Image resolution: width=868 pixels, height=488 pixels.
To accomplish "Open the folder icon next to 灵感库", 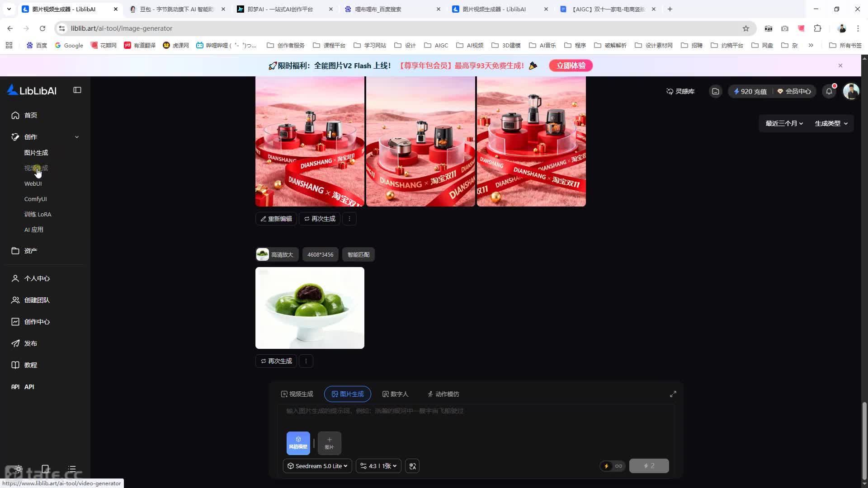I will coord(716,91).
